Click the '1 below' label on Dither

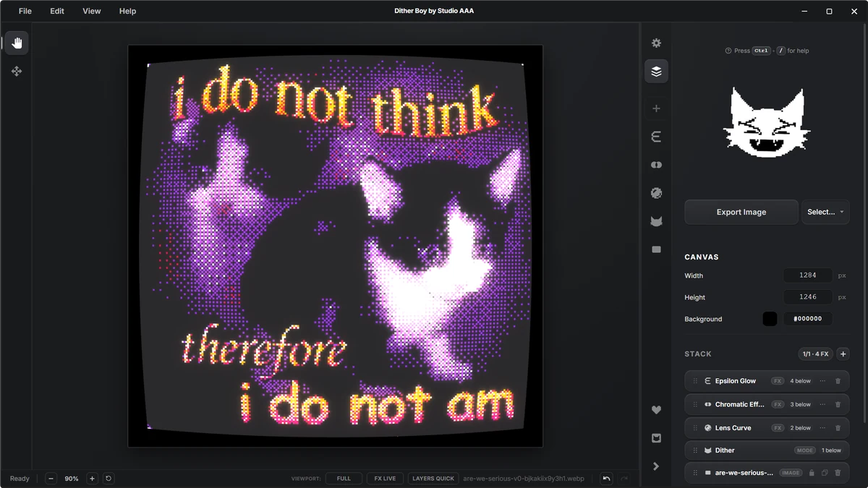click(831, 450)
